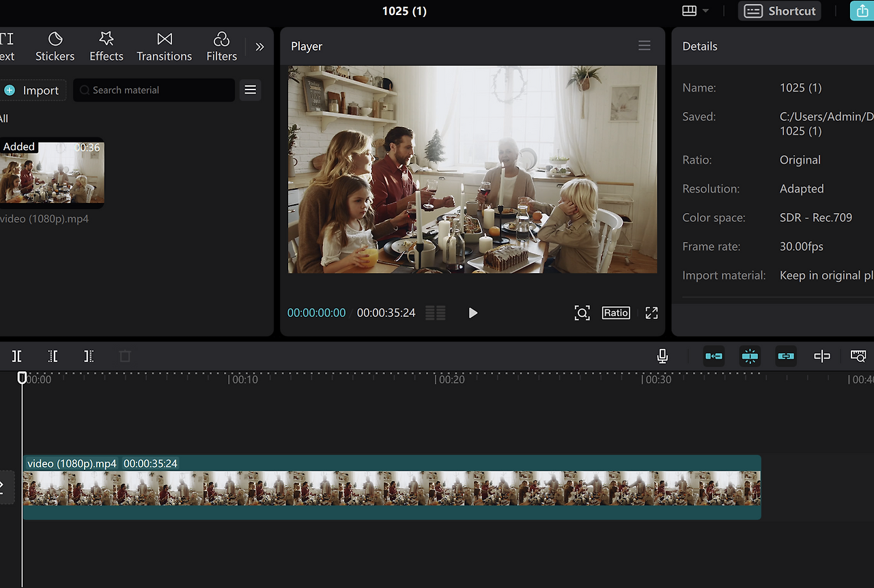Click the project title 1025 (1) in the title bar
Screen dimensions: 874x588
(x=404, y=11)
